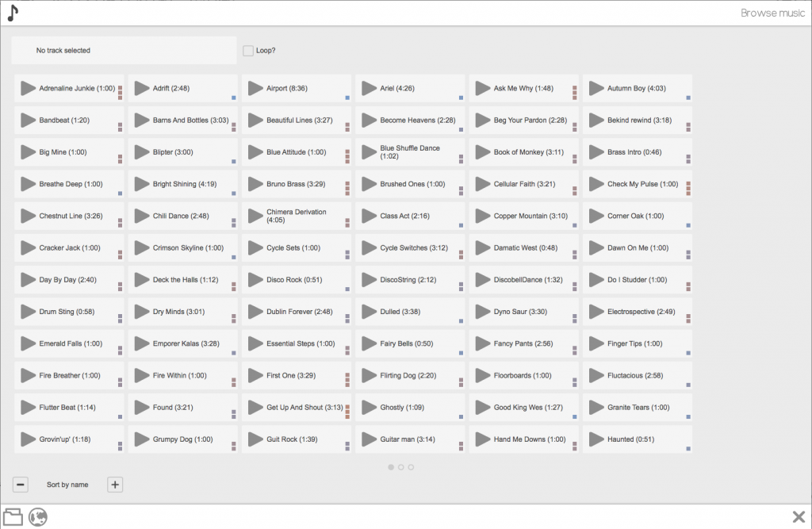The height and width of the screenshot is (529, 812).
Task: Click the red indicator bars on "Adrenaline Junkie"
Action: tap(119, 93)
